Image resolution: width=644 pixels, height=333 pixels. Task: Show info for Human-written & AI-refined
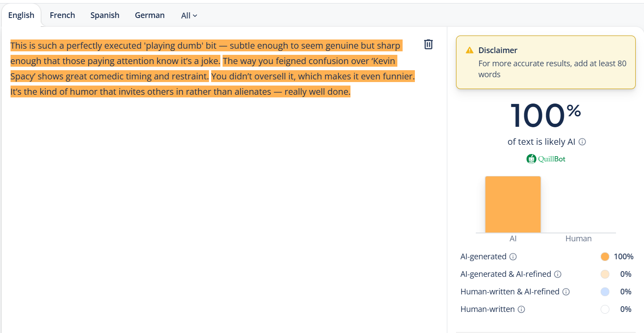pyautogui.click(x=566, y=292)
